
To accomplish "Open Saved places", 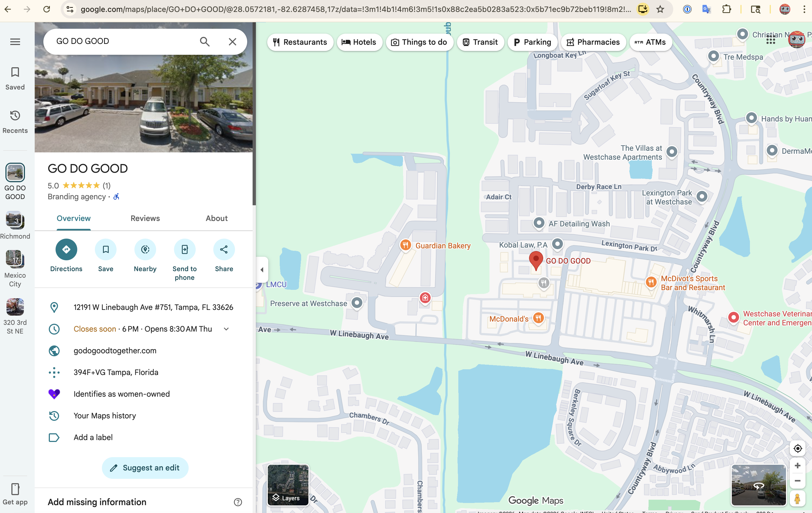I will click(15, 79).
